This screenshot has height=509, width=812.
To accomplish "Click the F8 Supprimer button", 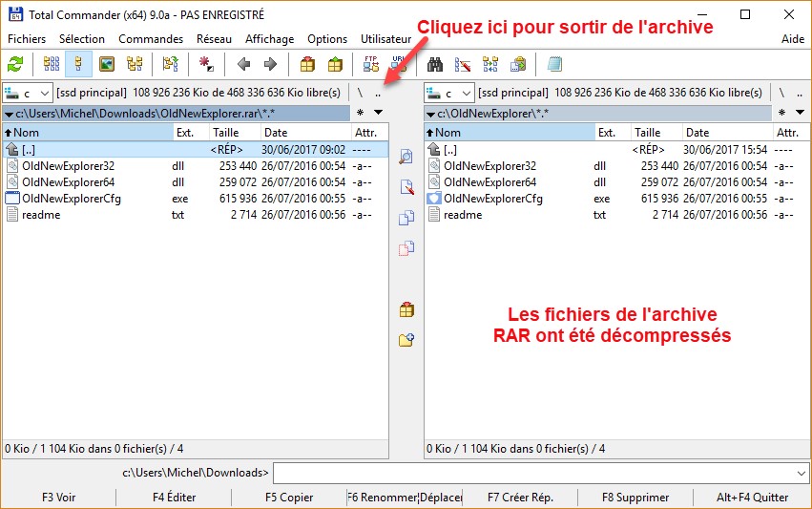I will (635, 498).
